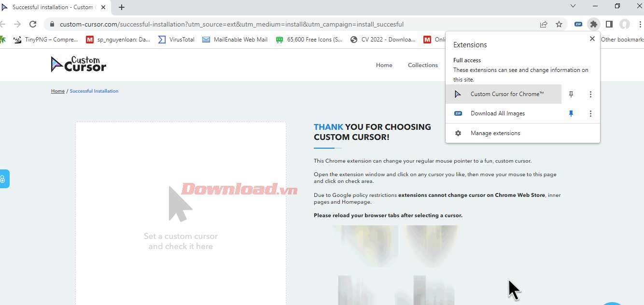Open the Successful Installation breadcrumb link

(94, 91)
